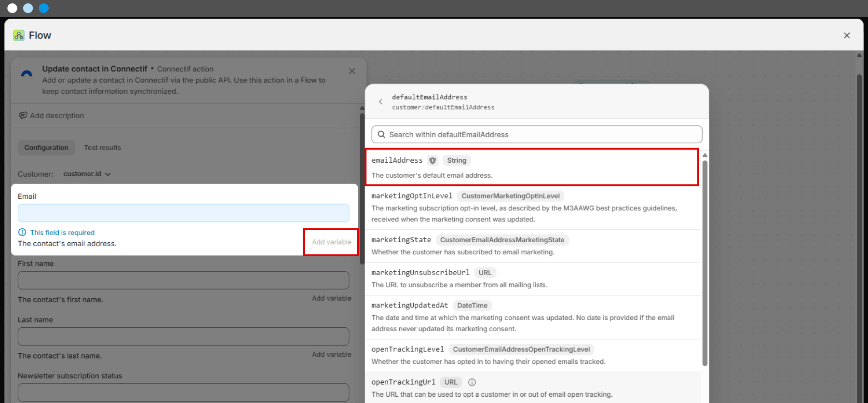Screen dimensions: 868x403
Task: Click the bright blue title bar circle
Action: point(44,8)
